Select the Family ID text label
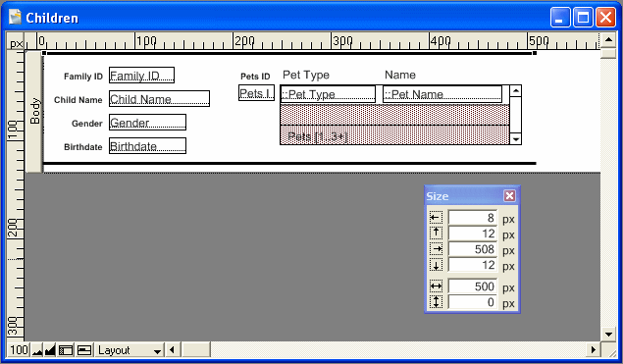Viewport: 623px width, 364px height. click(x=83, y=77)
